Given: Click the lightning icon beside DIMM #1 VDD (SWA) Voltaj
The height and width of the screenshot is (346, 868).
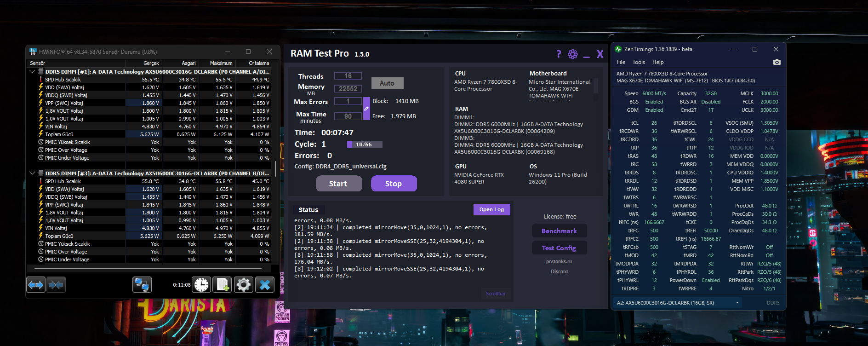Looking at the screenshot, I should point(41,87).
